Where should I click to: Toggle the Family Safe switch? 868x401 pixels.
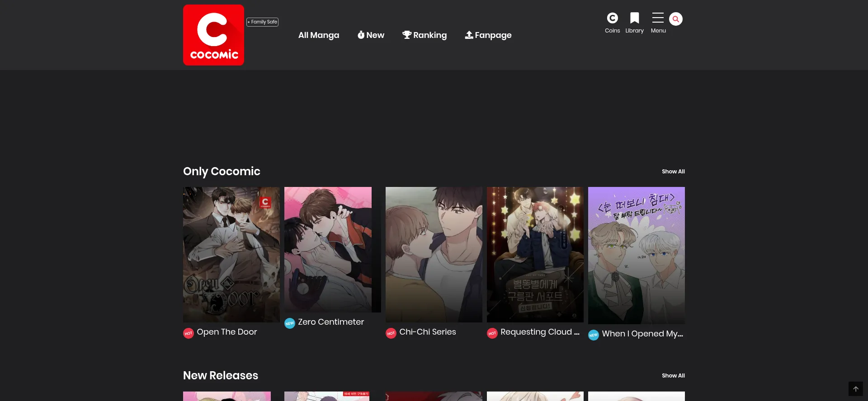pos(262,22)
